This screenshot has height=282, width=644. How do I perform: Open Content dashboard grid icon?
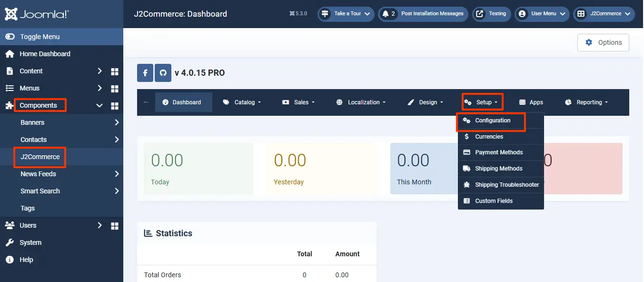[x=114, y=71]
